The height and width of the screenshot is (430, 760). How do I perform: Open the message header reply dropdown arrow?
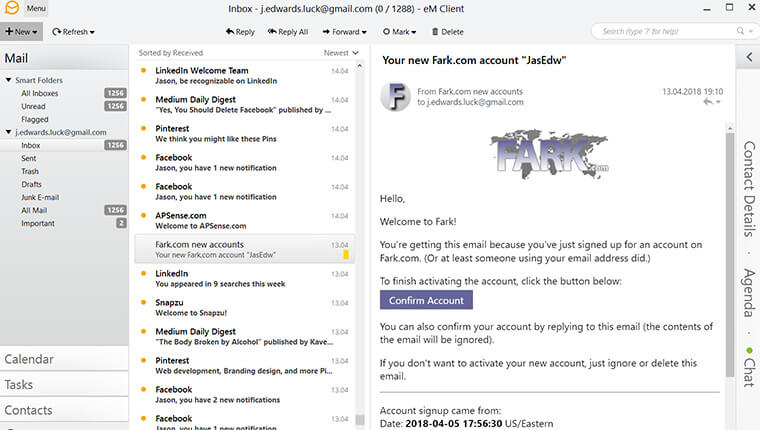718,102
